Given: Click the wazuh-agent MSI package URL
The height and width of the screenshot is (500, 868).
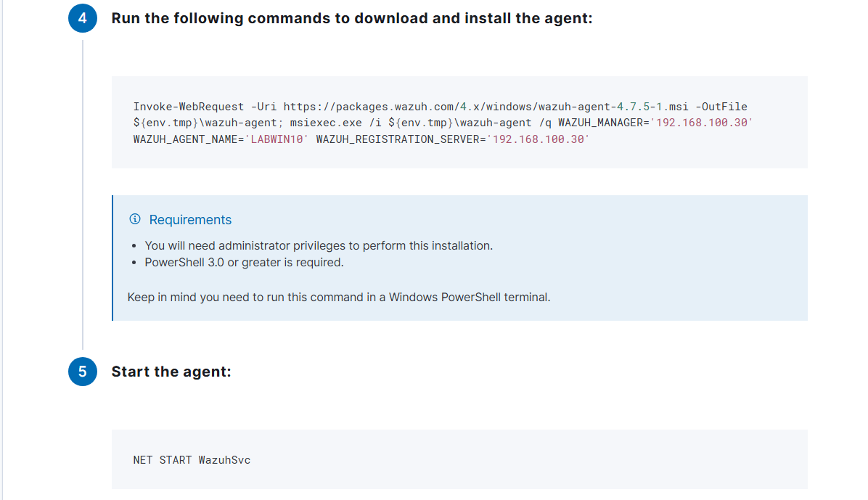Looking at the screenshot, I should [x=486, y=106].
